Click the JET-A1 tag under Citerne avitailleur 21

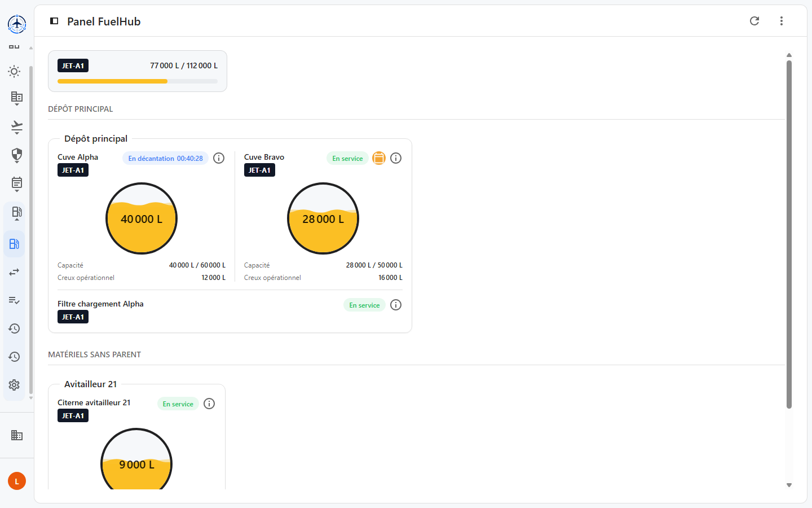(x=73, y=415)
